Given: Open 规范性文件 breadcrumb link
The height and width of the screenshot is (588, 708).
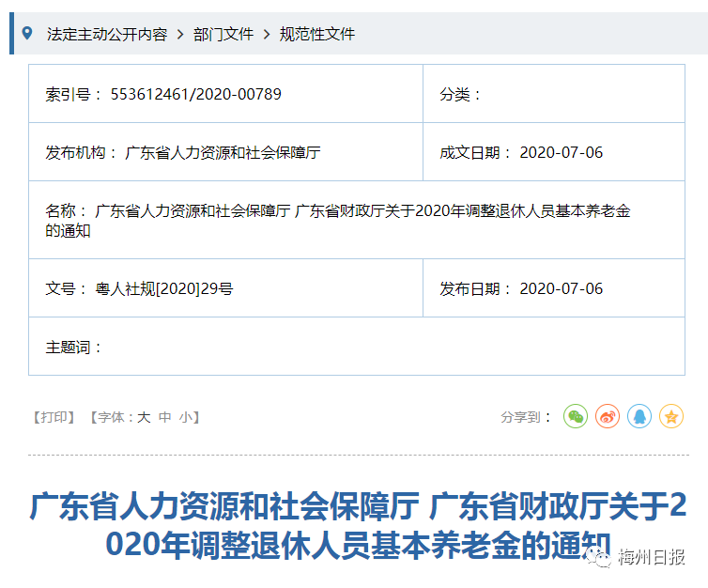Looking at the screenshot, I should 317,35.
